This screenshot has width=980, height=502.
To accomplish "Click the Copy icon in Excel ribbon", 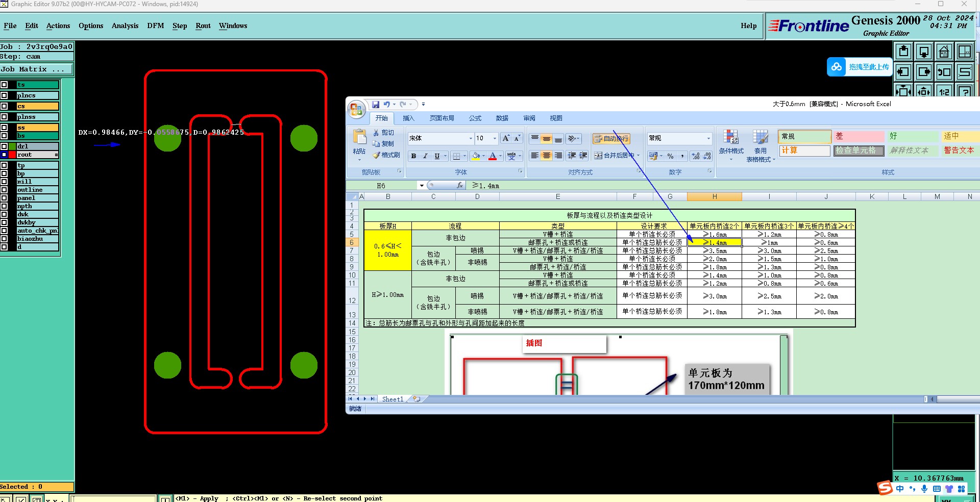I will click(x=376, y=144).
